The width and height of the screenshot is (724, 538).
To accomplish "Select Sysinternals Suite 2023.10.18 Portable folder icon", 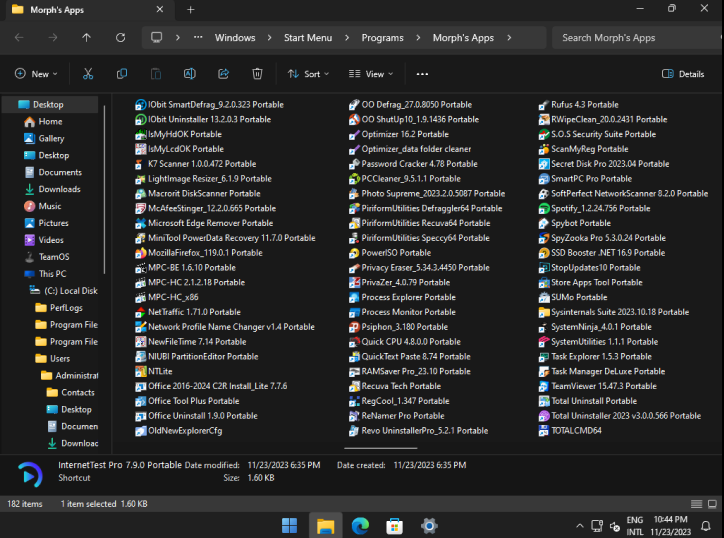I will click(x=544, y=313).
